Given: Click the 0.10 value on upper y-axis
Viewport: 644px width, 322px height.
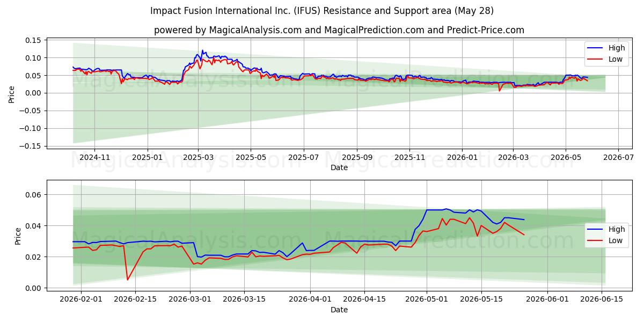Looking at the screenshot, I should (34, 58).
